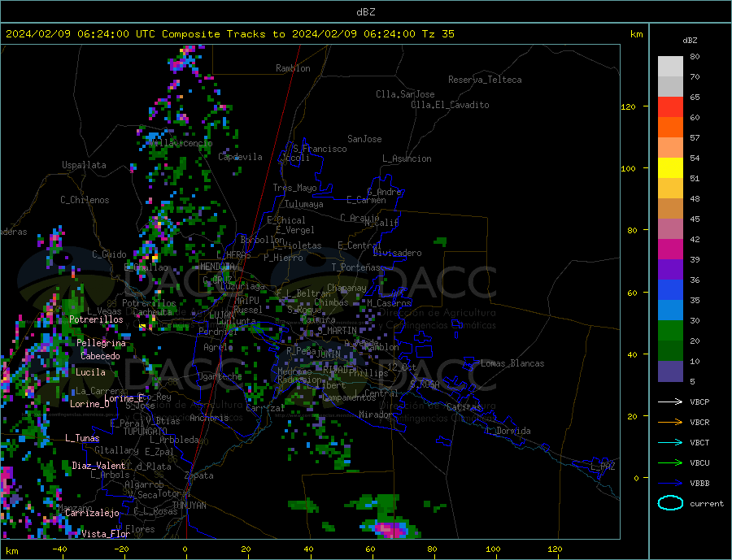This screenshot has height=560, width=732.
Task: Click the 'Ugarteche' map label
Action: pos(220,376)
